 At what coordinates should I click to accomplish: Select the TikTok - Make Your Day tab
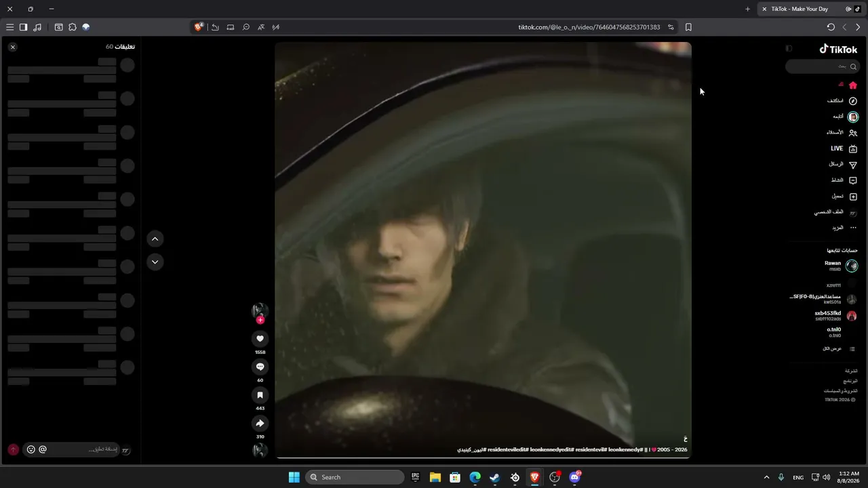(x=810, y=9)
